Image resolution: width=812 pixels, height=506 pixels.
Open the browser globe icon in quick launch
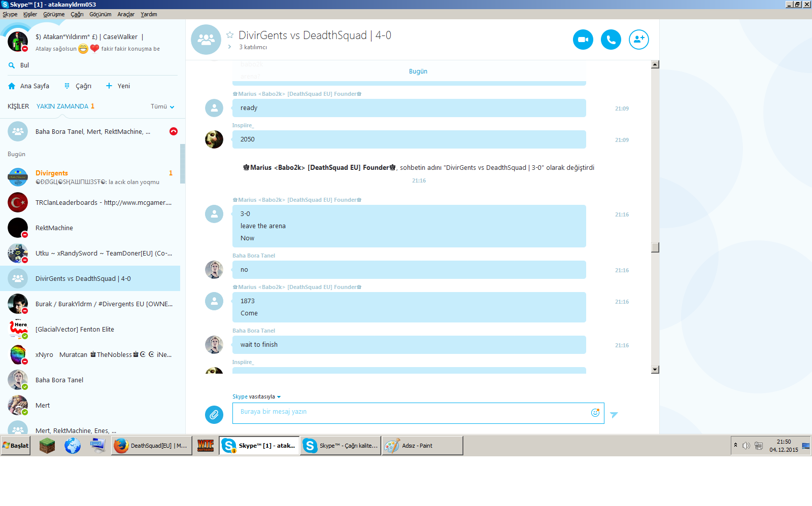point(73,446)
